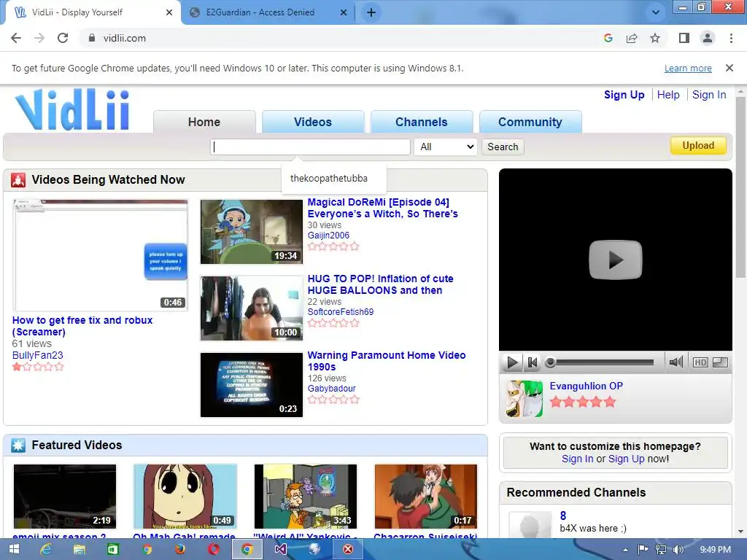Open the Community navigation tab

(530, 122)
